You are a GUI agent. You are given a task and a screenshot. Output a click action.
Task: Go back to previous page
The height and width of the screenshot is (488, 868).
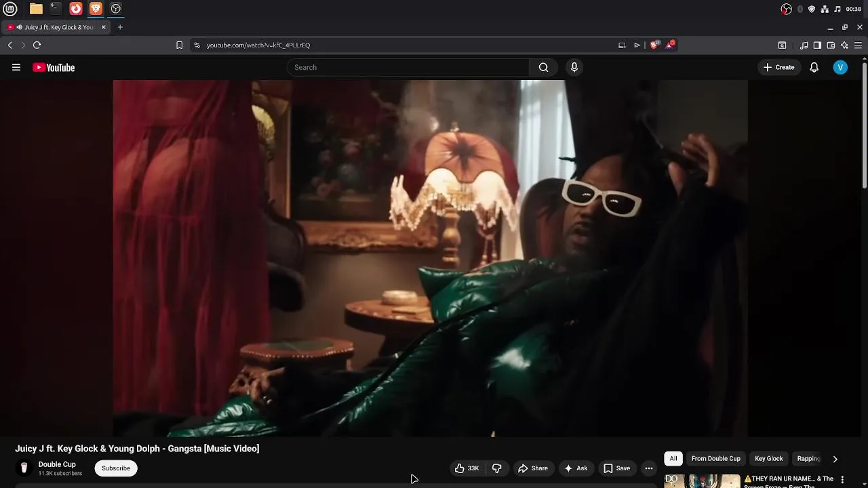click(10, 45)
